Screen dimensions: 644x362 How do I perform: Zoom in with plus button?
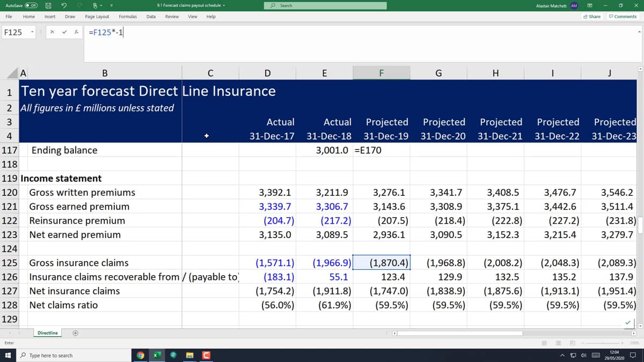pyautogui.click(x=621, y=343)
